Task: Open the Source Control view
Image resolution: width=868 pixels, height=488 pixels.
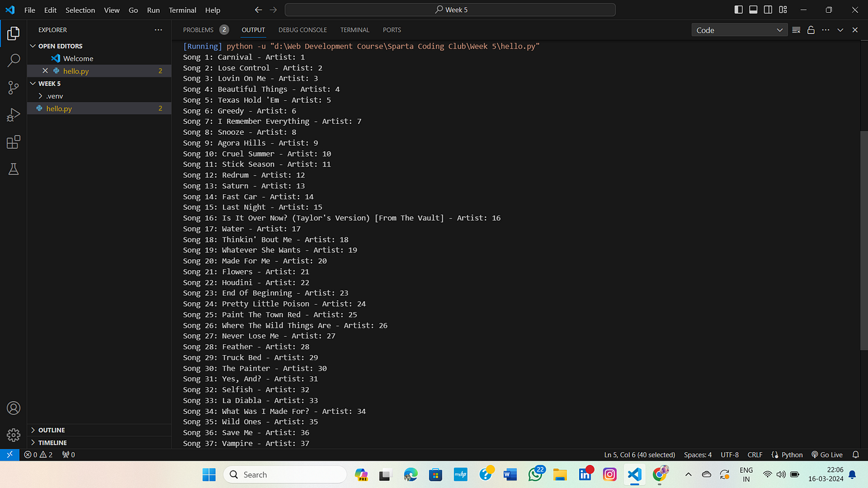Action: click(x=13, y=88)
